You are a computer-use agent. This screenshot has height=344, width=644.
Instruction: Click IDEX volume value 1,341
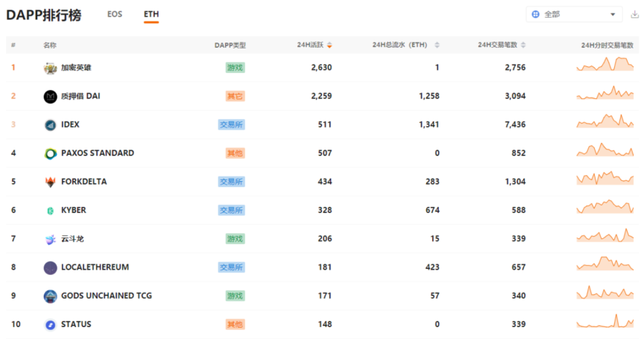pos(429,125)
